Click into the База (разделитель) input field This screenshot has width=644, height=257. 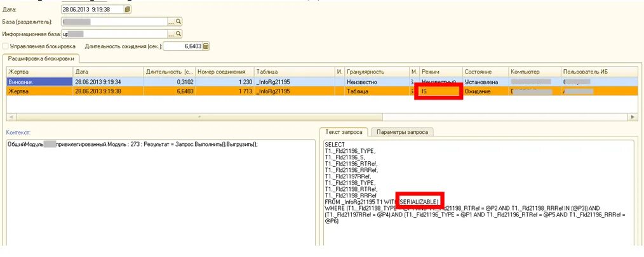pos(114,22)
